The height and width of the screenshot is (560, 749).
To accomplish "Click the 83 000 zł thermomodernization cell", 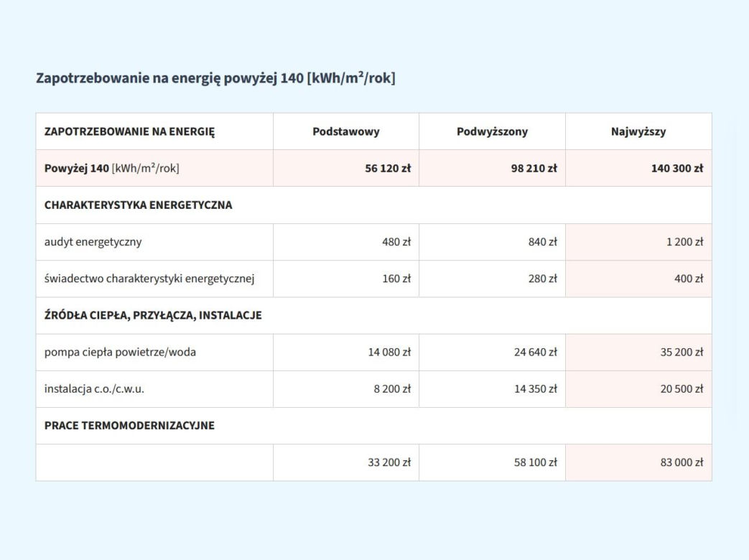I will 638,462.
